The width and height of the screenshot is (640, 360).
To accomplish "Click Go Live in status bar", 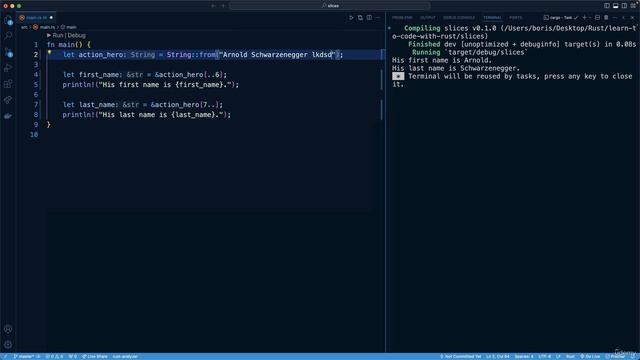I will (590, 356).
